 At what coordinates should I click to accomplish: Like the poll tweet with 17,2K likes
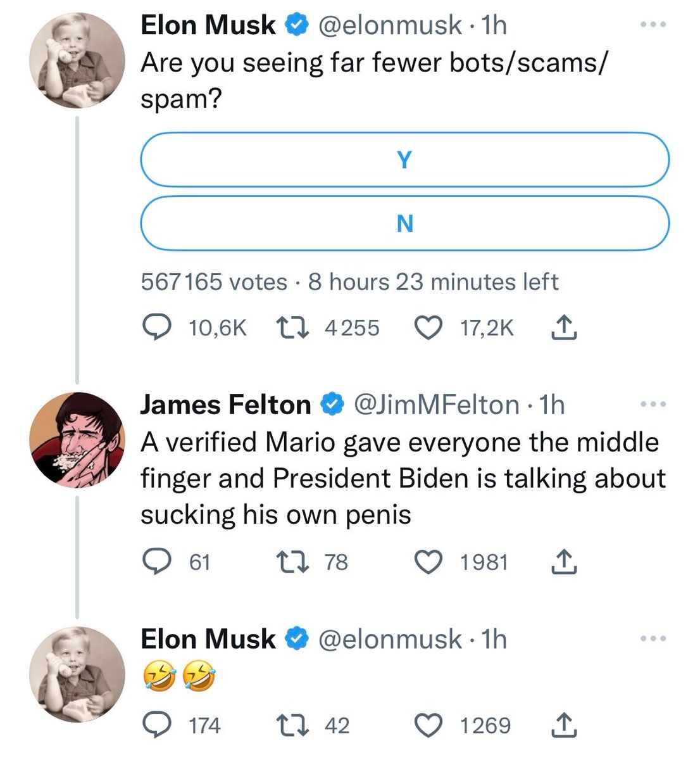(x=428, y=327)
